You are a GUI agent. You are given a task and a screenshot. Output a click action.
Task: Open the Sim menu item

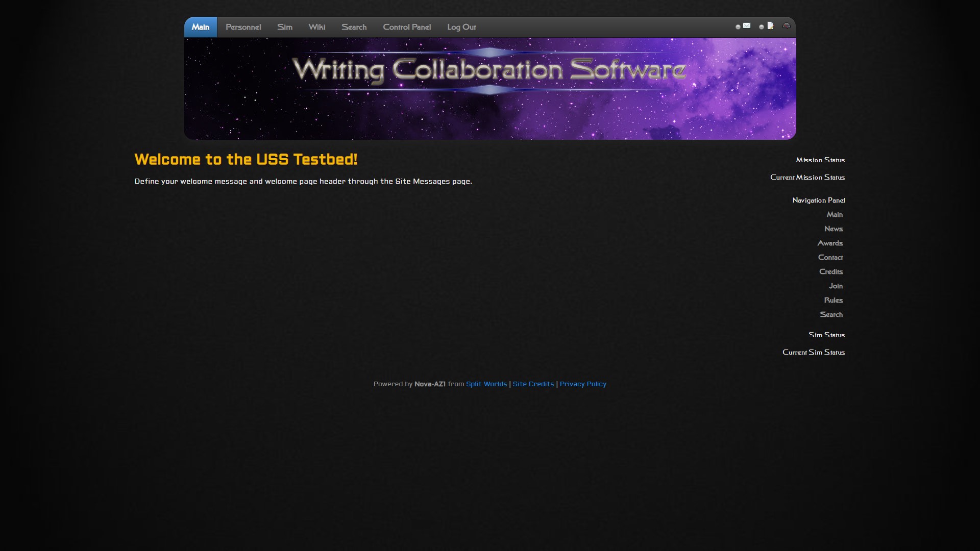click(x=285, y=27)
